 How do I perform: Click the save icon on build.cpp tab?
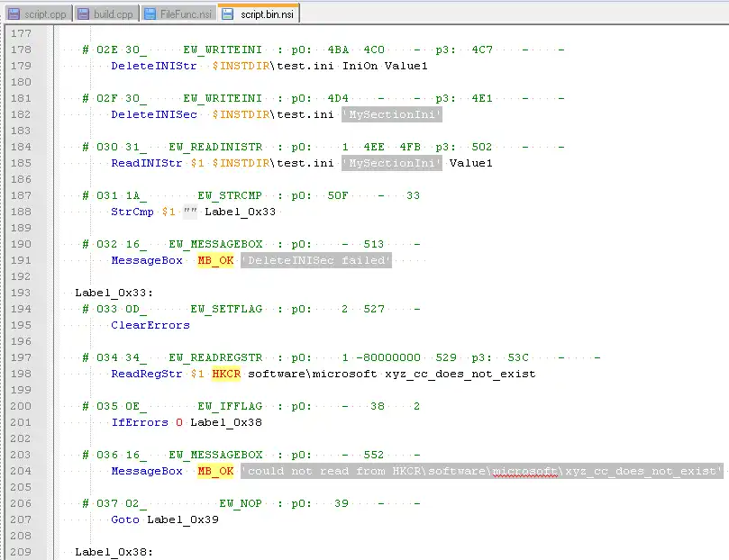(83, 14)
